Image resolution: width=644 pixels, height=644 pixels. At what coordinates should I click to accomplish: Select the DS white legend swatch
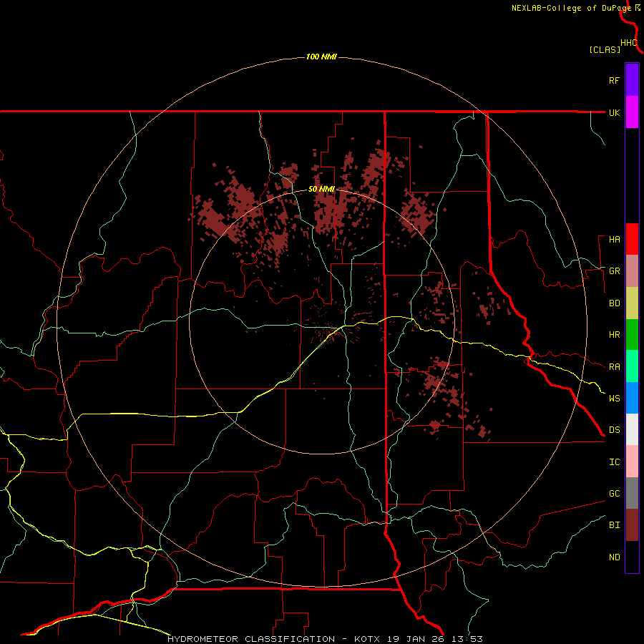[x=632, y=429]
